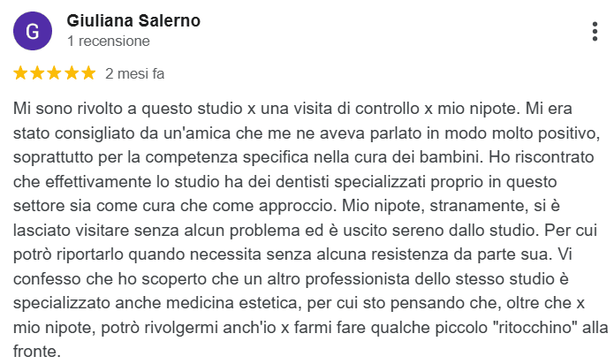Click the second rating star
This screenshot has height=364, width=614.
[38, 73]
